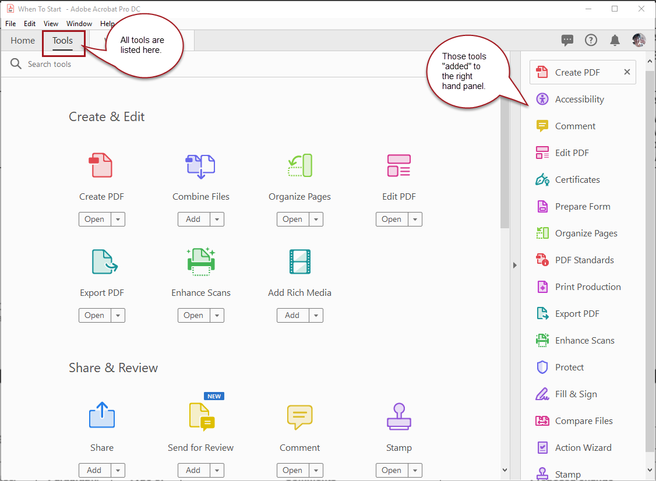This screenshot has width=656, height=481.
Task: Open the File menu
Action: (x=10, y=23)
